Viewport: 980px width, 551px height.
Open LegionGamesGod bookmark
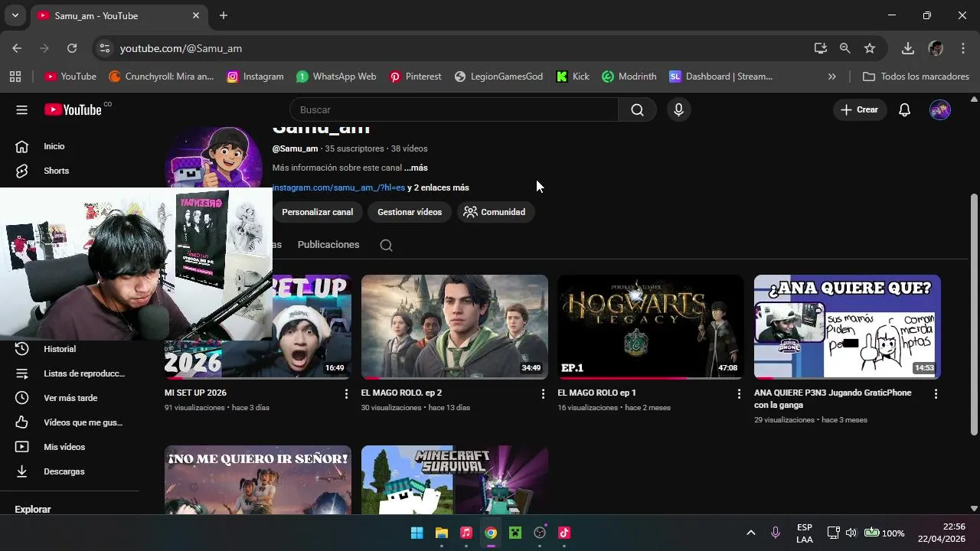tap(498, 77)
